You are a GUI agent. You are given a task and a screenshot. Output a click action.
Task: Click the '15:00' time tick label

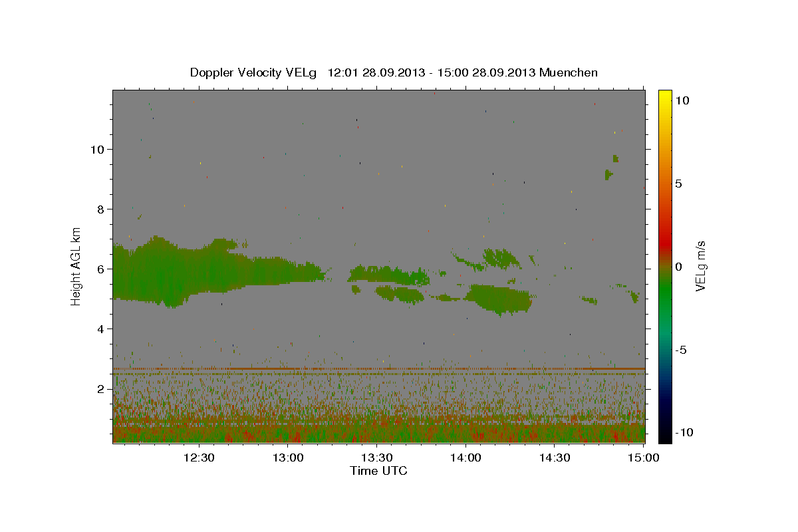(x=644, y=458)
